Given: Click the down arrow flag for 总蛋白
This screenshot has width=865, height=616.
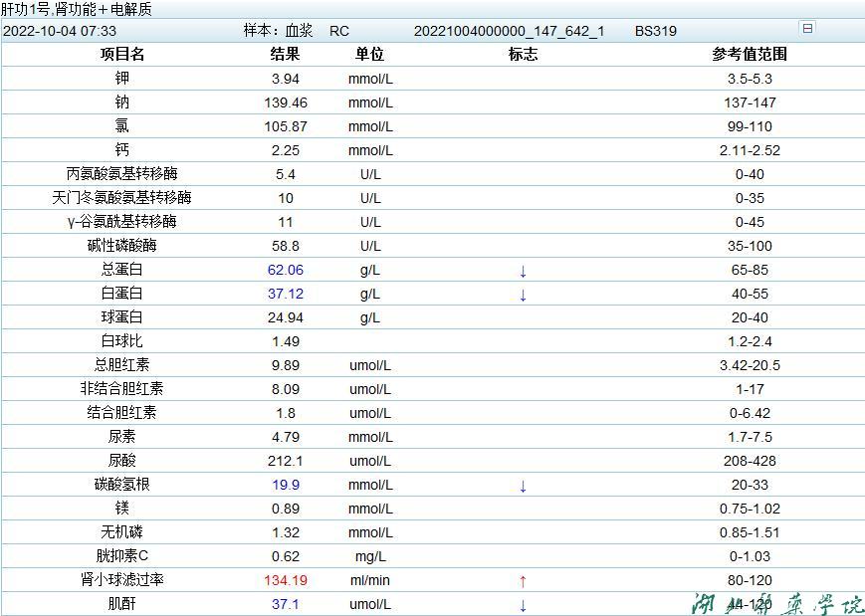Looking at the screenshot, I should (523, 271).
